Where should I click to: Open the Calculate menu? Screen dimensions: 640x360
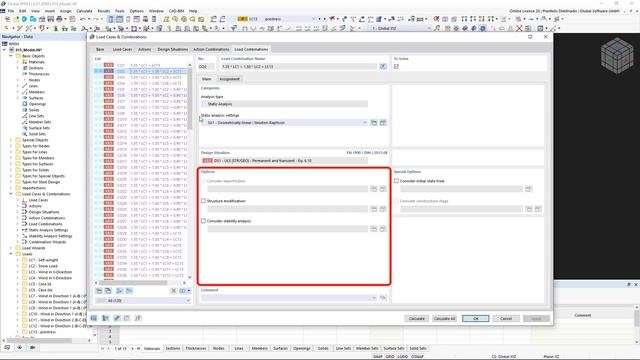tap(84, 11)
